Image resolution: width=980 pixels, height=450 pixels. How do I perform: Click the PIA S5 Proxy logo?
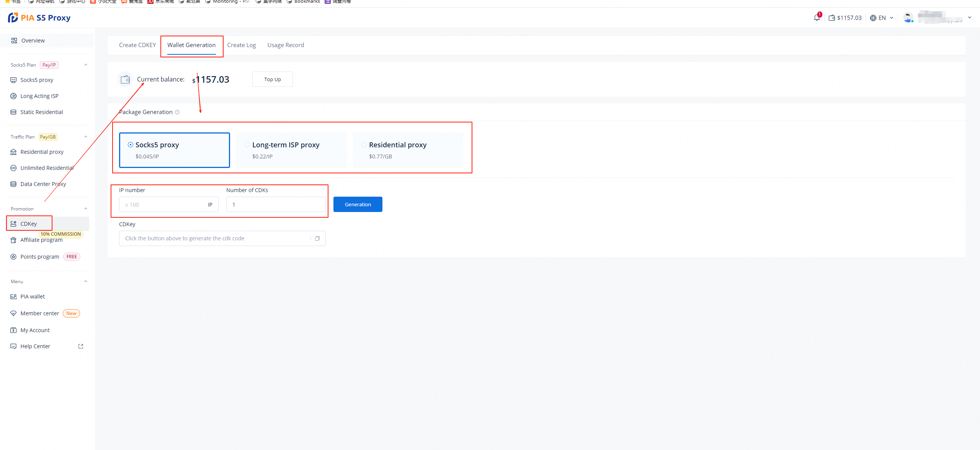39,18
